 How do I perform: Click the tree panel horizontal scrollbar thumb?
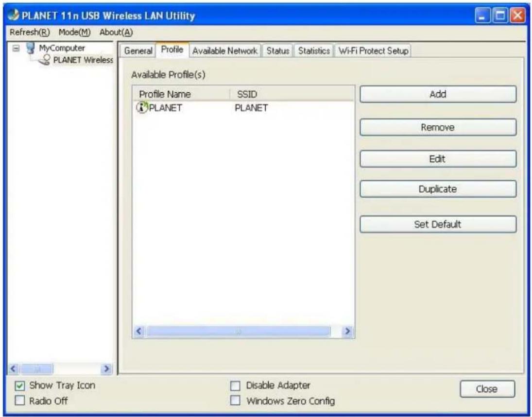(x=38, y=368)
